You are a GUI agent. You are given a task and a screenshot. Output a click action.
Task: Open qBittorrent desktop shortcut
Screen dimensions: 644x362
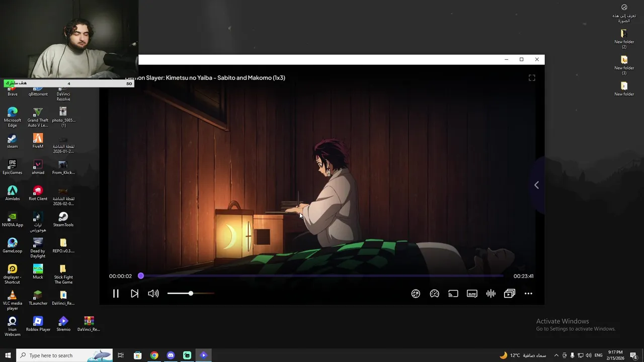[38, 92]
